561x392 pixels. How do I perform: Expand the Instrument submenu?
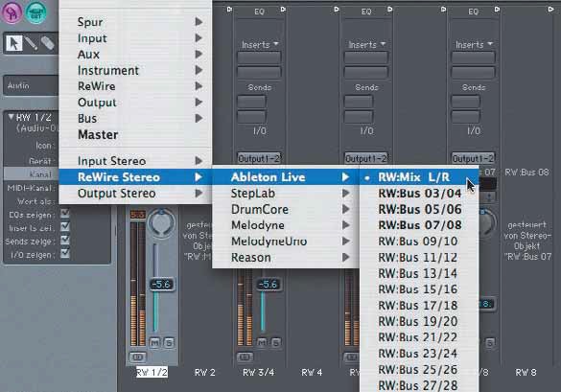(135, 71)
